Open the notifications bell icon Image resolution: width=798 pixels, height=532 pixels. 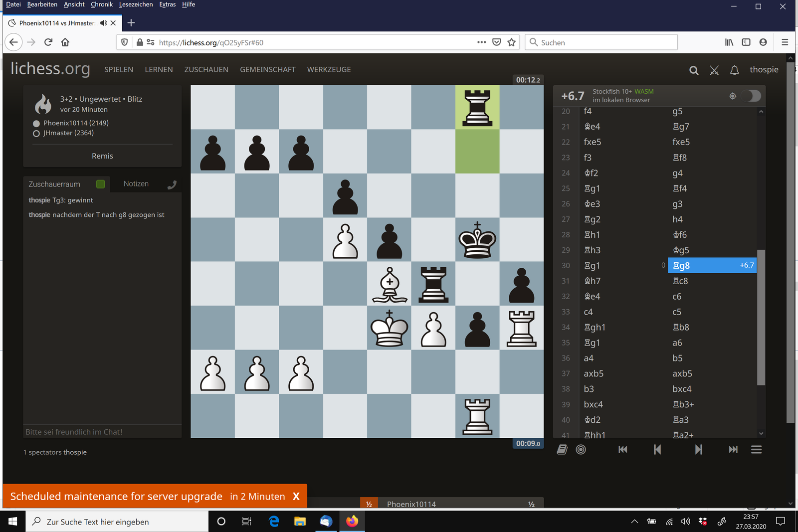pos(734,70)
